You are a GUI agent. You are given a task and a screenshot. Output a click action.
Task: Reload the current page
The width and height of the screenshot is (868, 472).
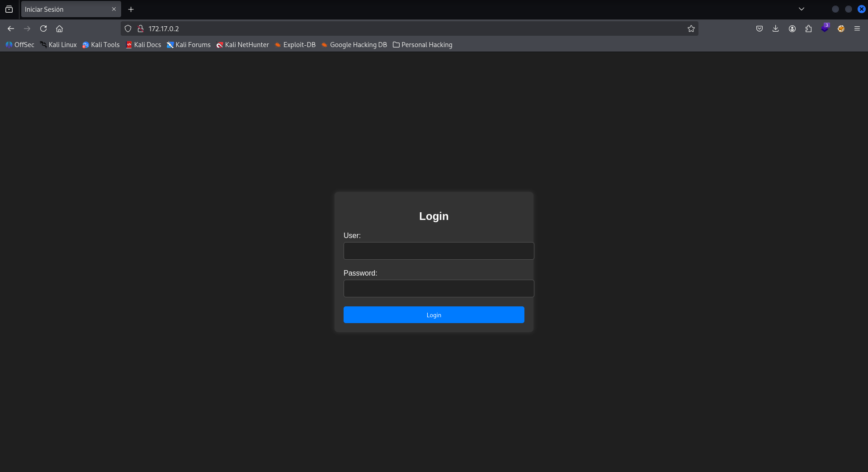point(43,28)
